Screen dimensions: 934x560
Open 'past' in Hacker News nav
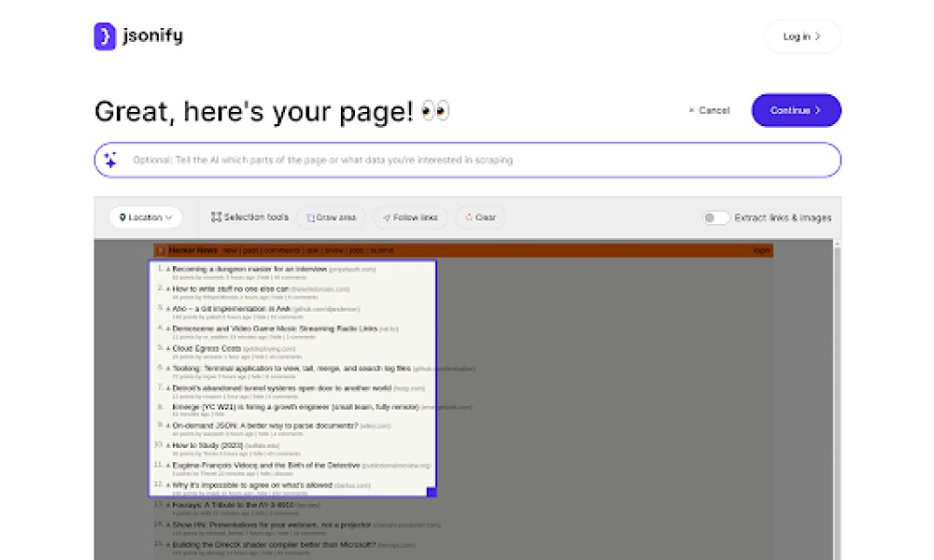coord(250,250)
